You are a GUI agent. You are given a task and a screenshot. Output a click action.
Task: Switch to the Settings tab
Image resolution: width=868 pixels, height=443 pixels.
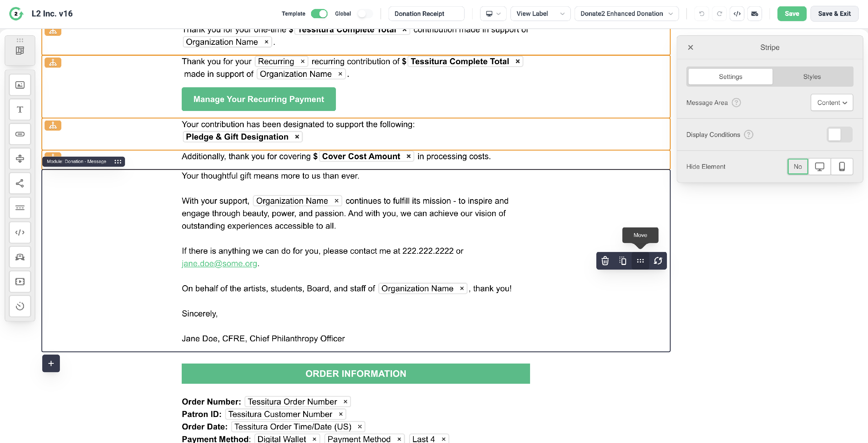pos(730,77)
